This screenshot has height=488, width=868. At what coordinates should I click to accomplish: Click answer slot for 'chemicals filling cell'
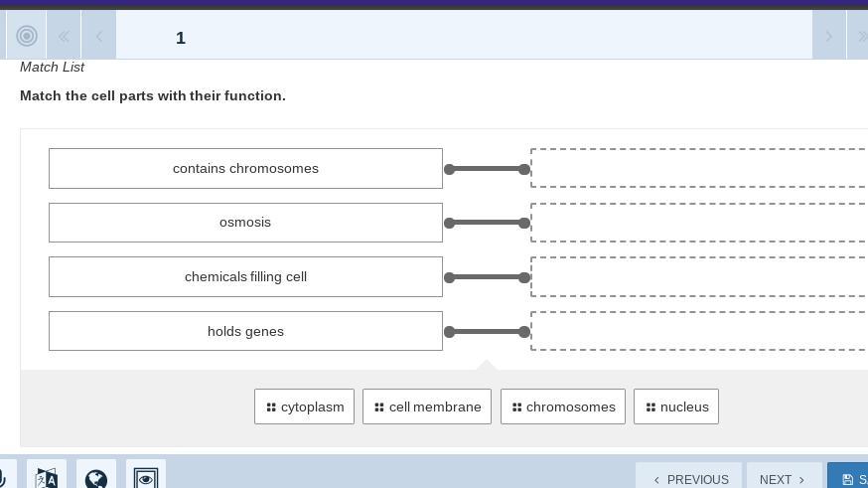[699, 276]
